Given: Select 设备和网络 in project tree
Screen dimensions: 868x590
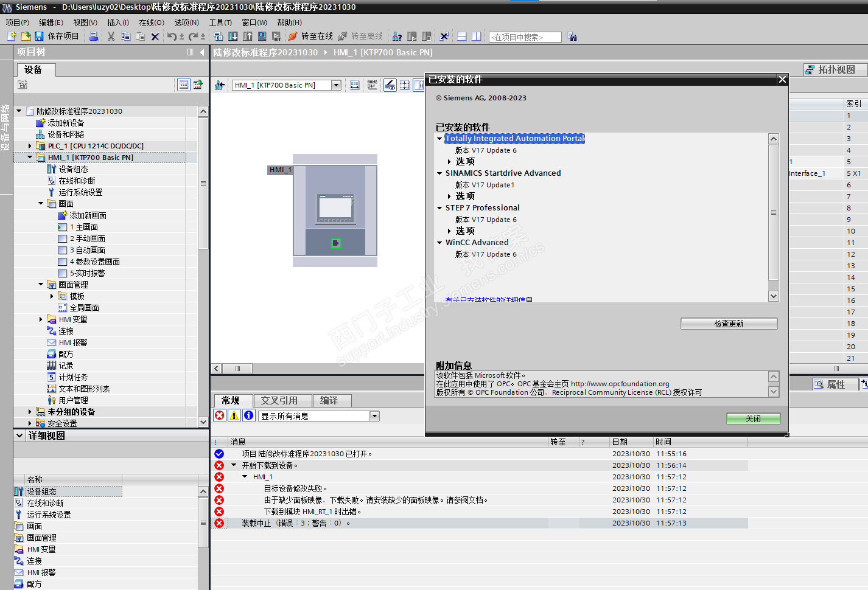Looking at the screenshot, I should [66, 134].
